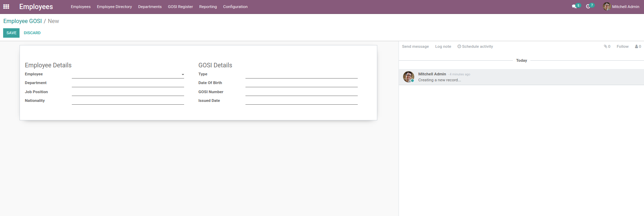Click the Date Of Birth input field

pyautogui.click(x=302, y=83)
